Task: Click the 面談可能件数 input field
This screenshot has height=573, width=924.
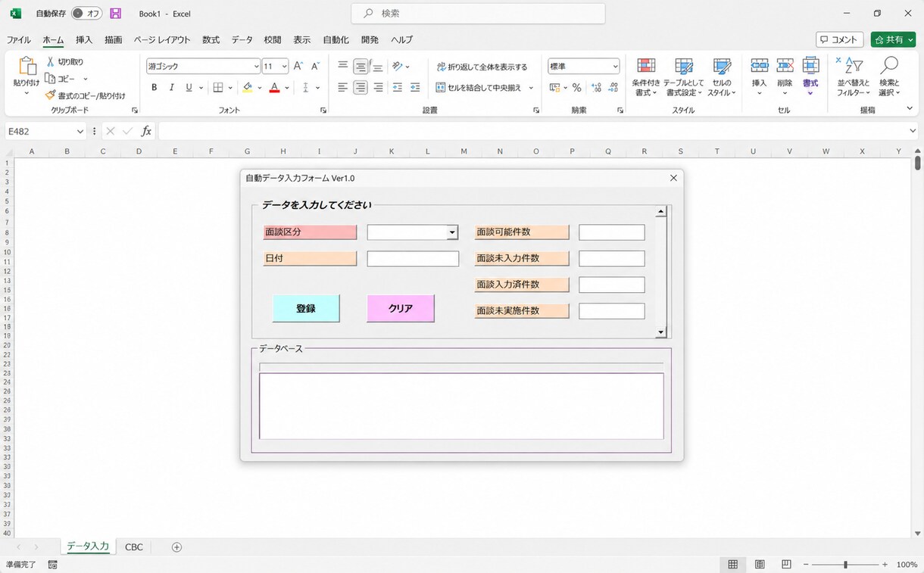Action: [x=612, y=232]
